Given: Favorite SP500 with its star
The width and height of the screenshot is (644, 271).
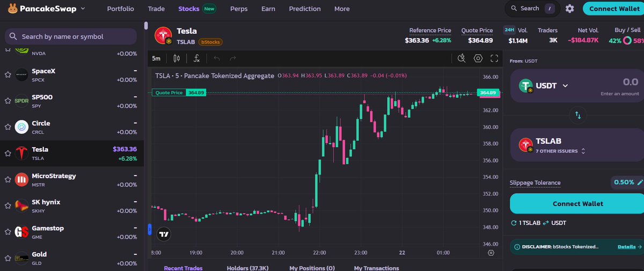Looking at the screenshot, I should coord(8,101).
